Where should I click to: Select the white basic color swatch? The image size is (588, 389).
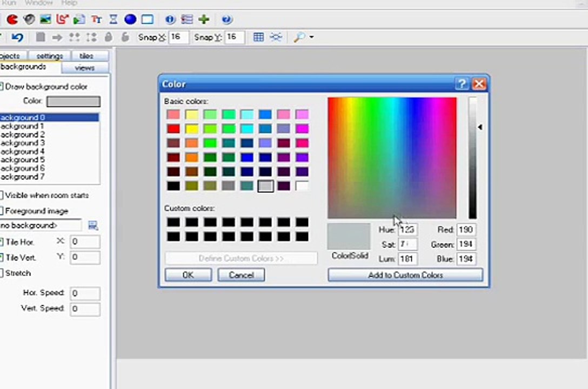(302, 186)
